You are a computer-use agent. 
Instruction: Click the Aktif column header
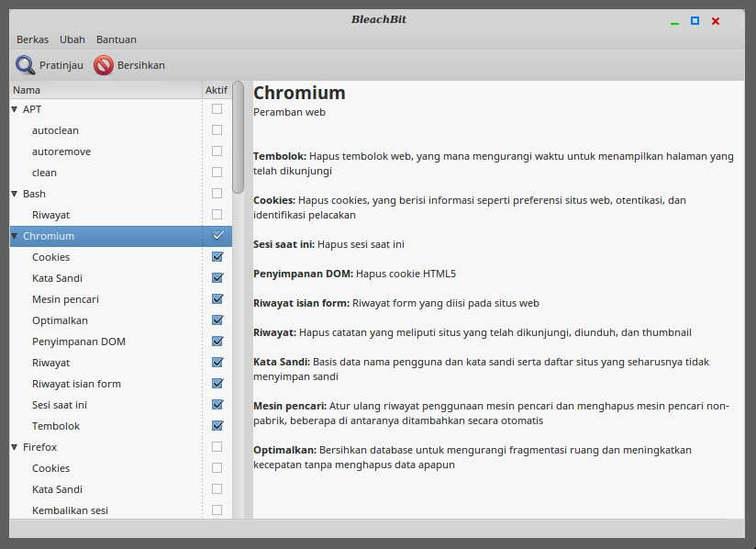[217, 90]
